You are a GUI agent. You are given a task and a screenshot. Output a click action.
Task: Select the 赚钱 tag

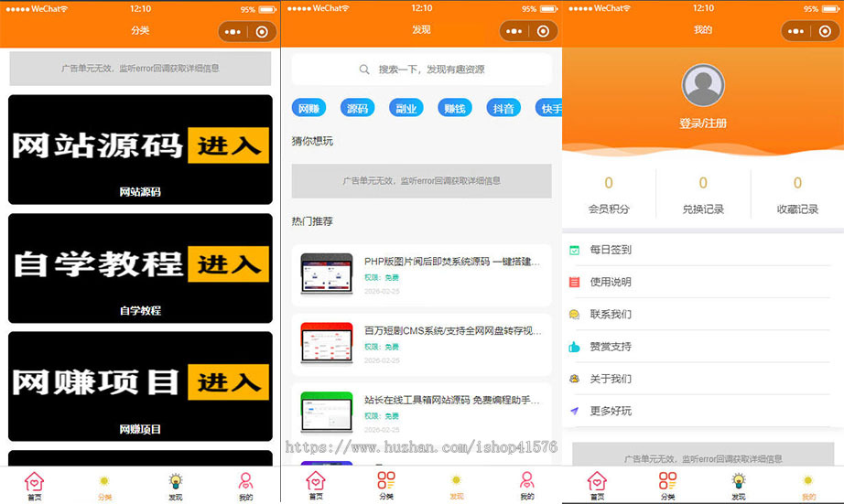455,108
